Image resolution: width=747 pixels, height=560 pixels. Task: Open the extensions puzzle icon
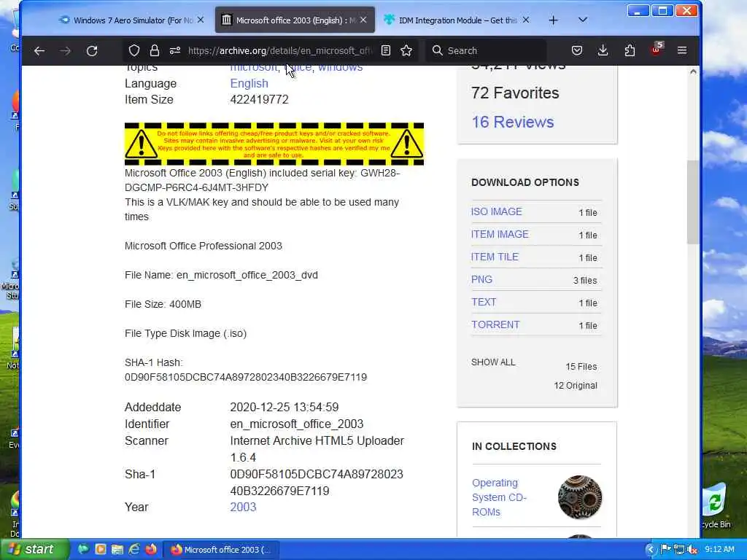pyautogui.click(x=630, y=50)
